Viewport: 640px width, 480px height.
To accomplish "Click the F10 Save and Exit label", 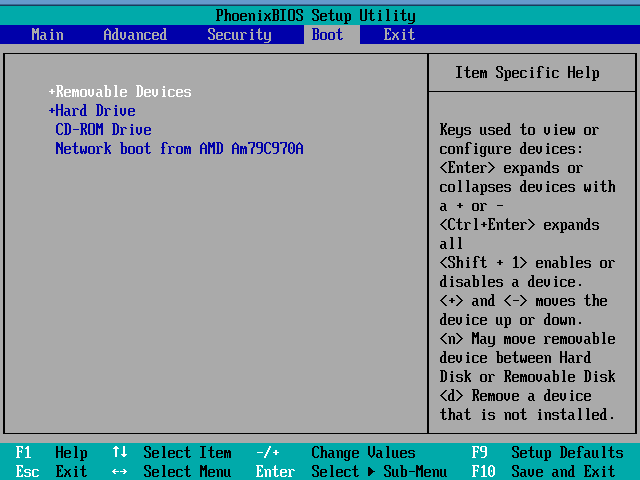I will [x=543, y=471].
